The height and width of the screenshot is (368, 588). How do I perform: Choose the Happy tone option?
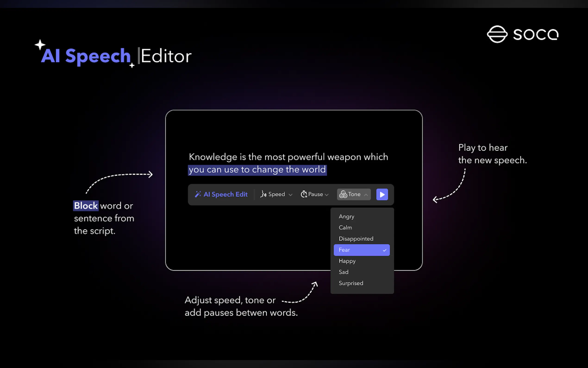click(x=347, y=261)
